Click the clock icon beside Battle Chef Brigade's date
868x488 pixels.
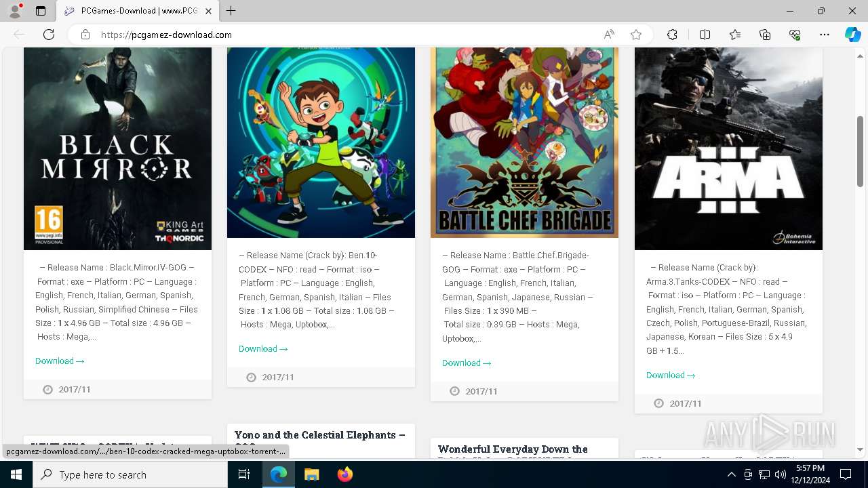(x=454, y=392)
